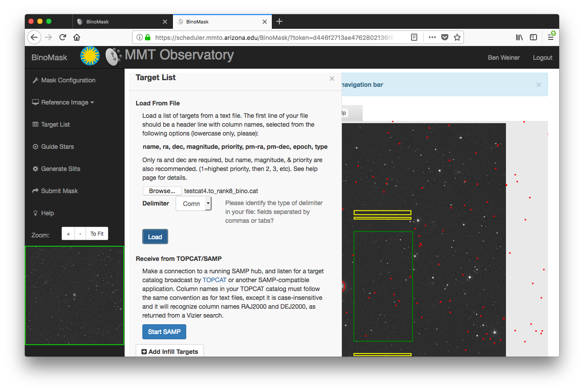Open page actions ellipsis menu
This screenshot has height=392, width=584.
coord(432,37)
